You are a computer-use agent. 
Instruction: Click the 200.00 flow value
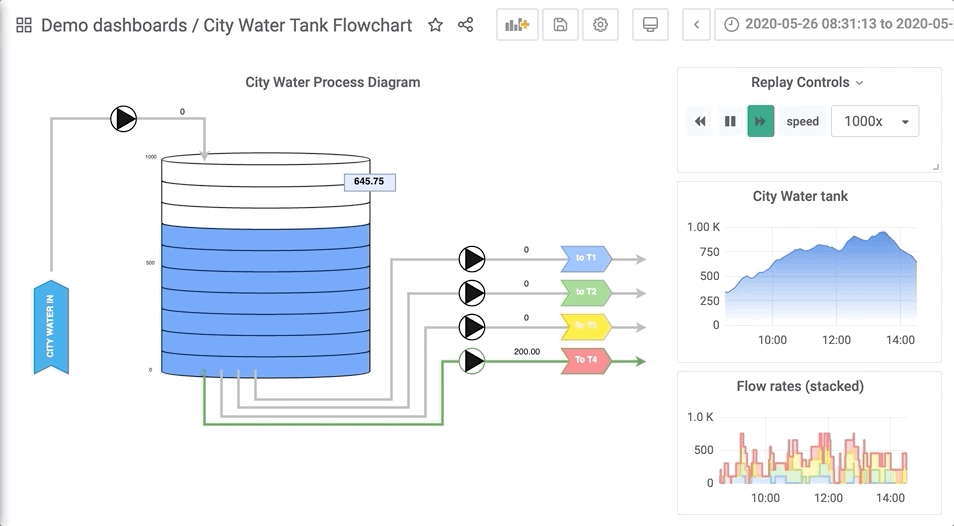click(527, 351)
